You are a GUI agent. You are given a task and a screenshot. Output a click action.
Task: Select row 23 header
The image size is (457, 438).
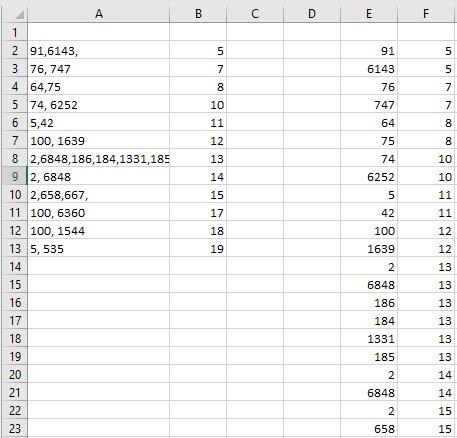pos(15,429)
